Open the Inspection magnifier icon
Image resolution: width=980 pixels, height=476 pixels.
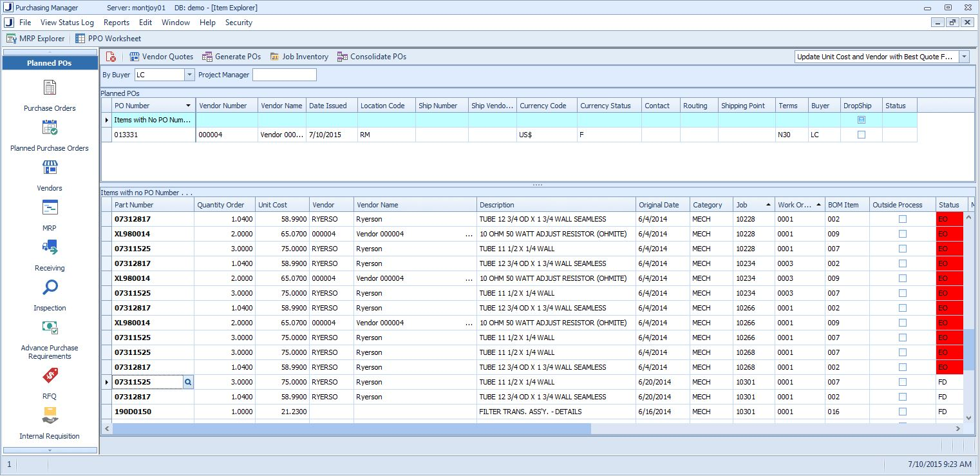[x=50, y=288]
